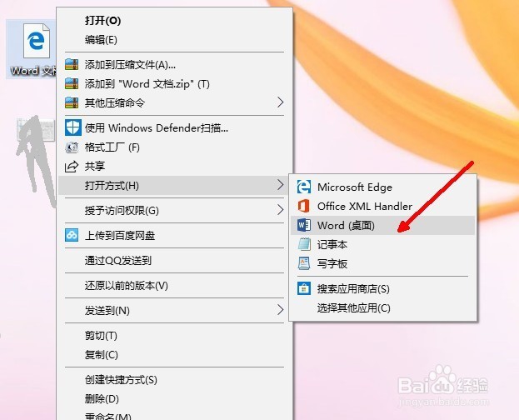Open with Office XML Handler
This screenshot has height=420, width=519.
[382, 207]
